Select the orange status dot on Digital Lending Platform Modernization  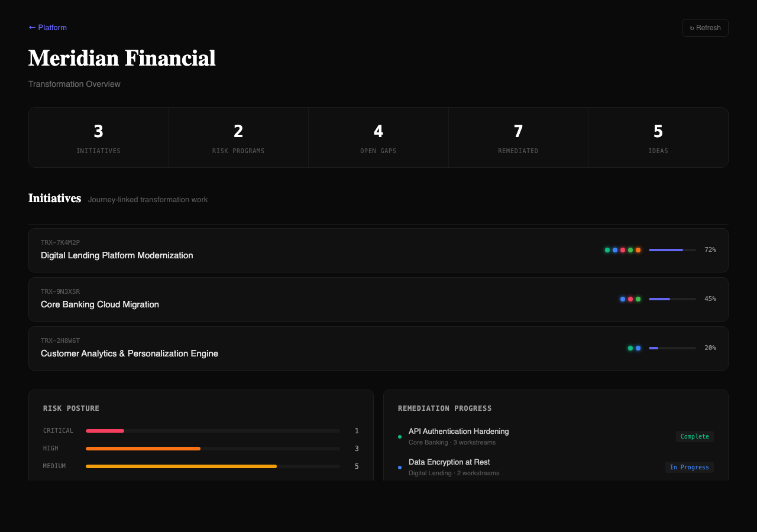[638, 249]
